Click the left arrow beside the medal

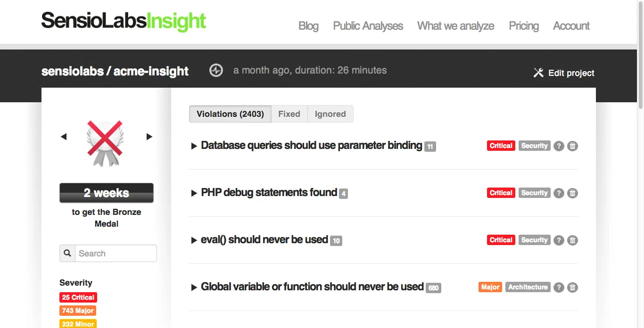click(64, 136)
